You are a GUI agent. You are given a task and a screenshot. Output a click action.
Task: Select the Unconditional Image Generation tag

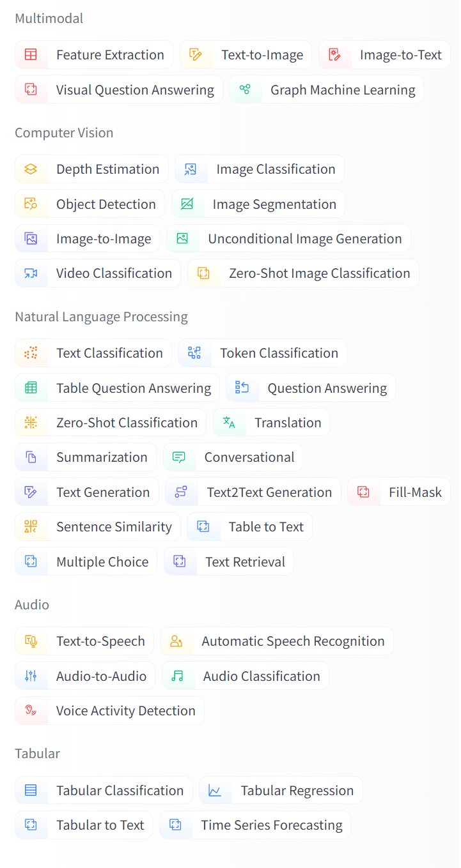tap(288, 239)
